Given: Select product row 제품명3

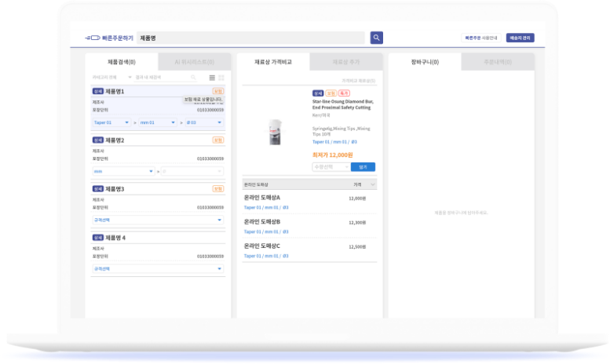Looking at the screenshot, I should click(x=158, y=206).
